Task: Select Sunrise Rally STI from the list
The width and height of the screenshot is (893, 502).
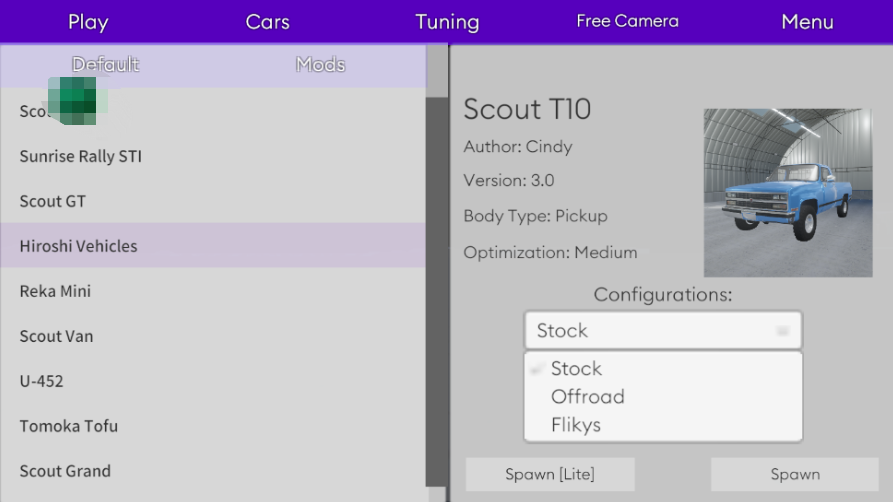Action: coord(81,156)
